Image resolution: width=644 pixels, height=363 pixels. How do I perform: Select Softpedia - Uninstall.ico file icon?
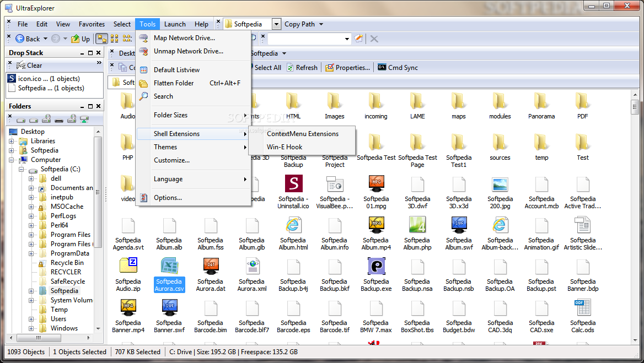pyautogui.click(x=294, y=183)
